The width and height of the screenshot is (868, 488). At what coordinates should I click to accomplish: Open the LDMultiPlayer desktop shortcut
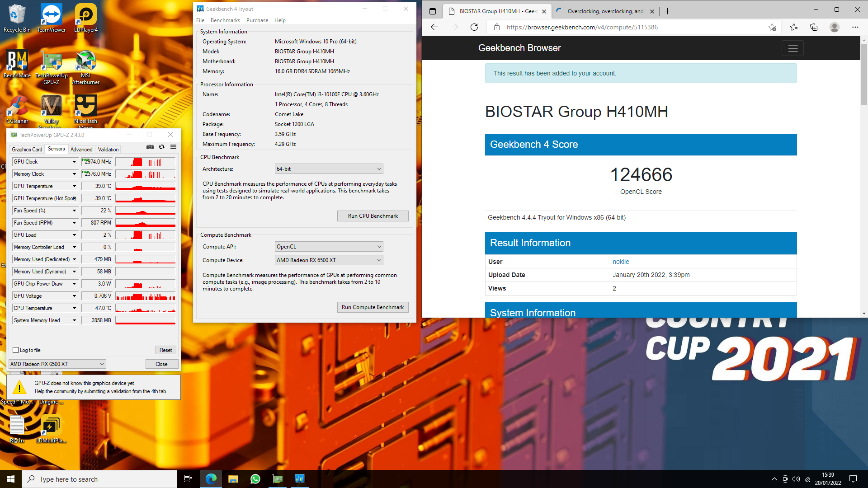coord(51,429)
